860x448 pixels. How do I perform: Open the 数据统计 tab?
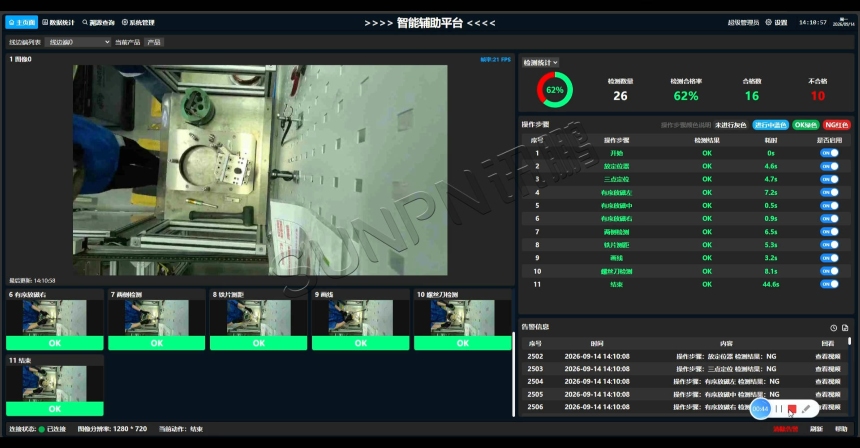click(58, 22)
